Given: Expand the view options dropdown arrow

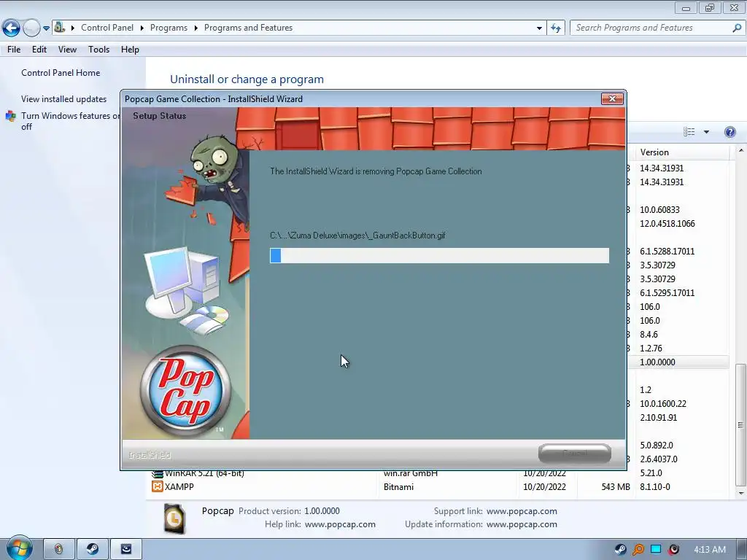Looking at the screenshot, I should tap(706, 132).
